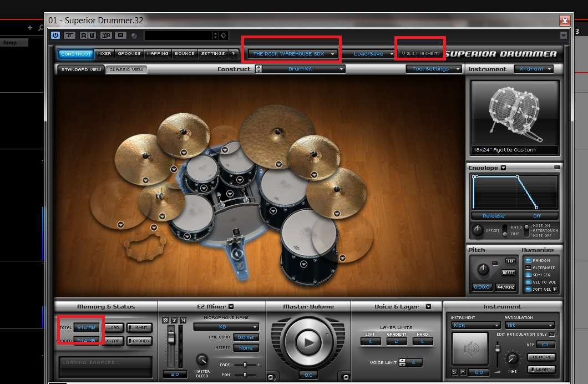Click the Master Volume play button
This screenshot has width=588, height=384.
pyautogui.click(x=308, y=343)
